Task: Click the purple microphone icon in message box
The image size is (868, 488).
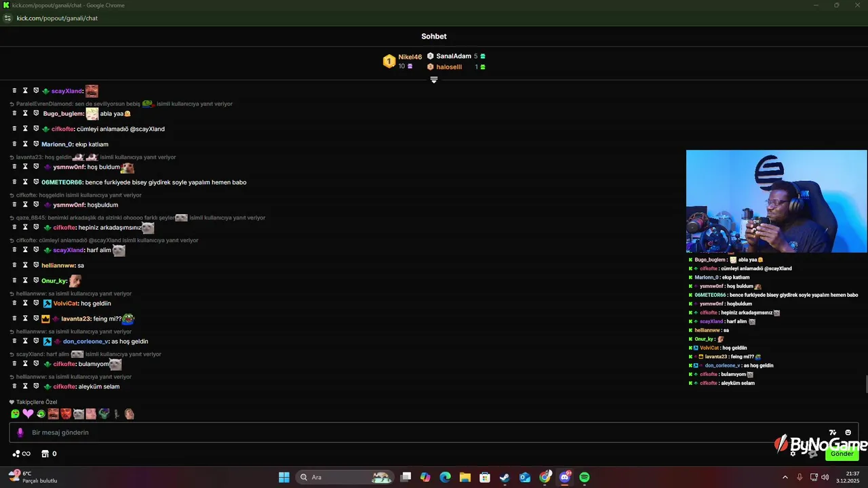Action: click(20, 432)
